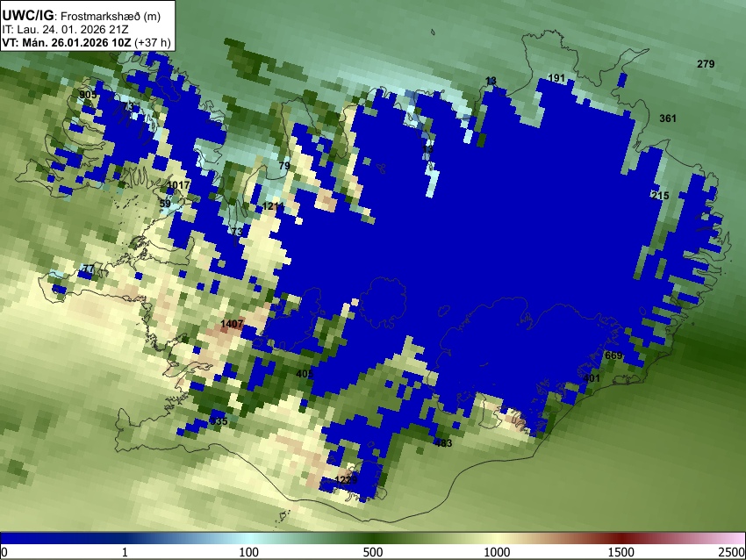Click the 405 map label
The width and height of the screenshot is (746, 560).
tap(305, 374)
